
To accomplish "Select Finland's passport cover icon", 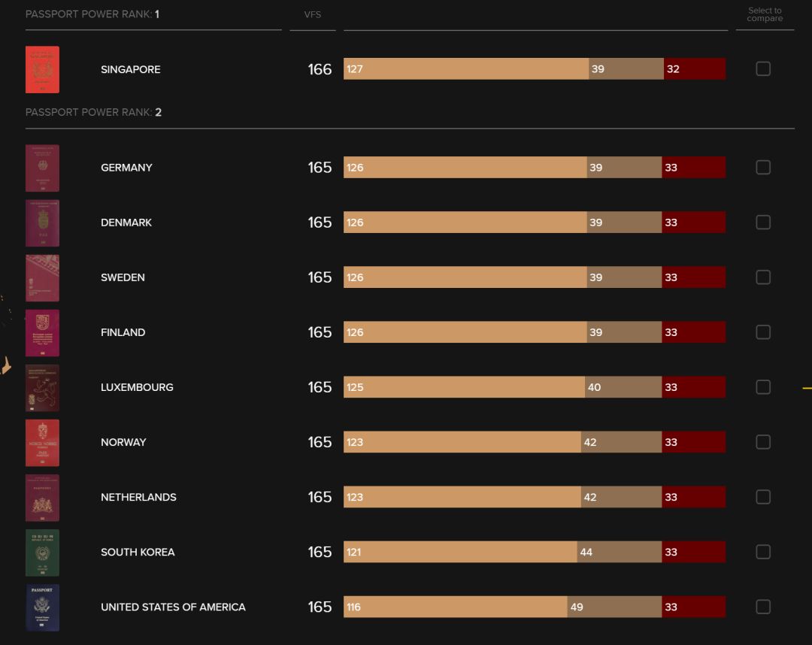I will tap(42, 332).
